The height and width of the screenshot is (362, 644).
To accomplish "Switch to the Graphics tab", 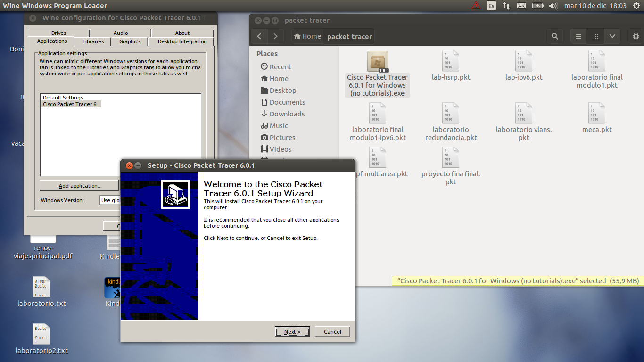I will click(x=129, y=41).
